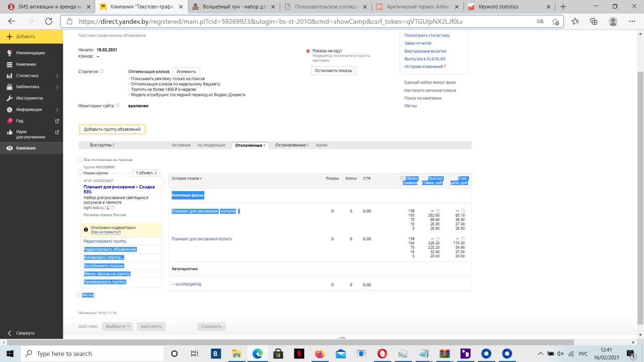Click the Изменить strategy button
The width and height of the screenshot is (644, 362).
[x=186, y=72]
